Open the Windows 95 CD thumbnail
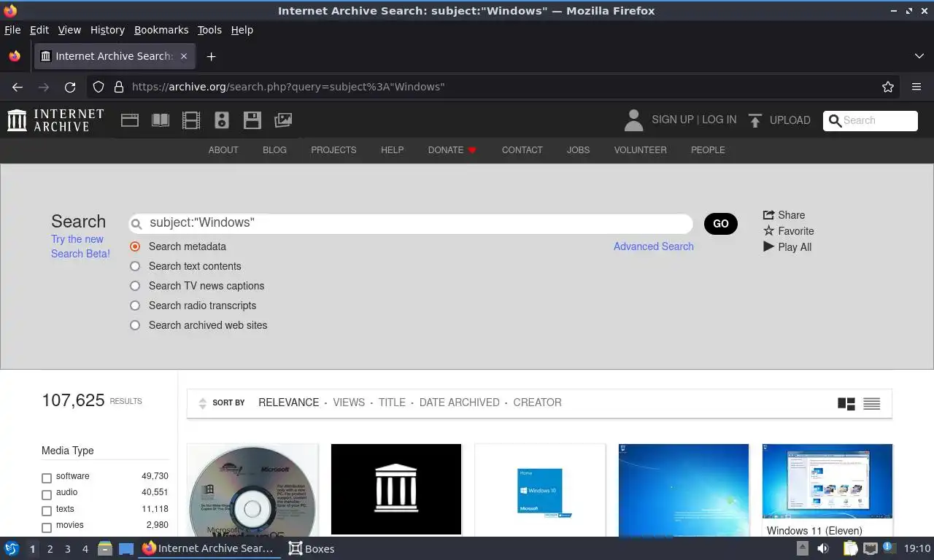 click(x=252, y=490)
